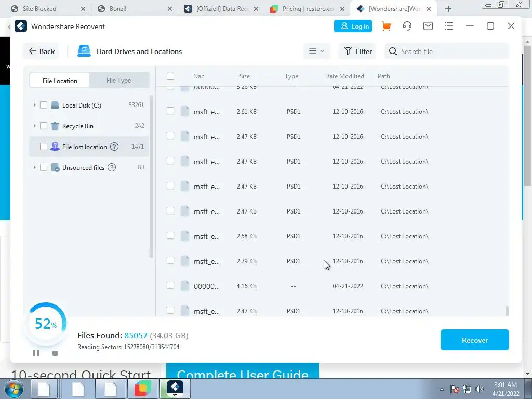Click the Local Disk (C:) drive icon
This screenshot has height=399, width=532.
pos(55,105)
